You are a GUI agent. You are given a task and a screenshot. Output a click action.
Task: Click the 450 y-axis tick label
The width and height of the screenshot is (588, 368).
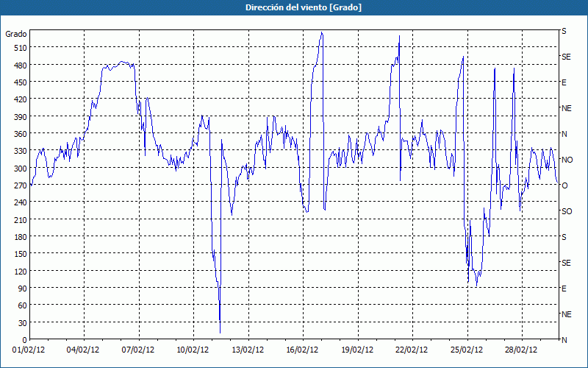pyautogui.click(x=20, y=82)
